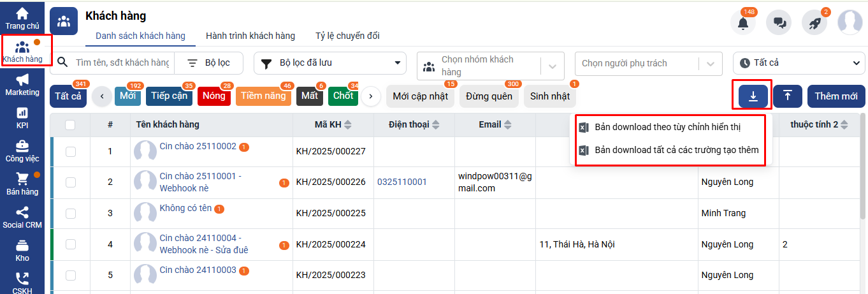Open the notifications bell icon

pyautogui.click(x=743, y=23)
